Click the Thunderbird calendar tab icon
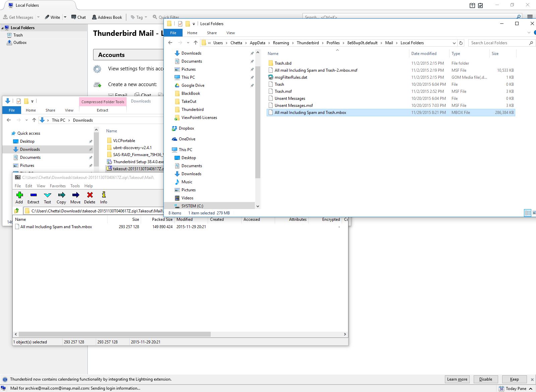536x392 pixels. 472,5
